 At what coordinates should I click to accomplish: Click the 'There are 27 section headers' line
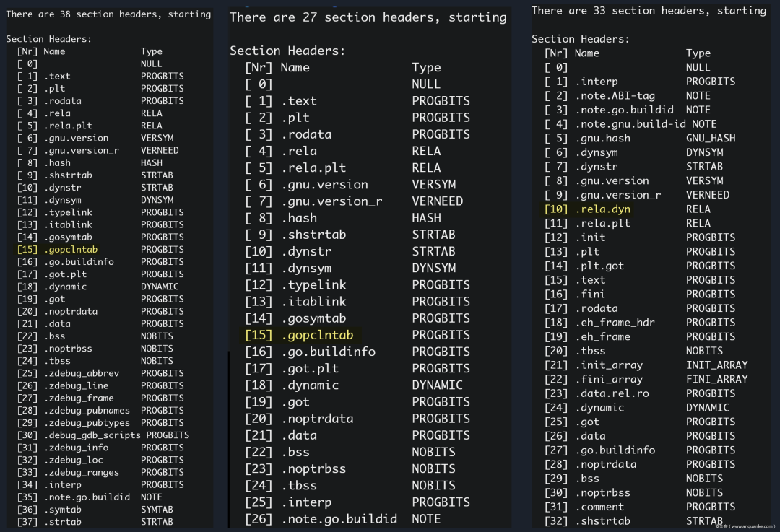pos(368,17)
